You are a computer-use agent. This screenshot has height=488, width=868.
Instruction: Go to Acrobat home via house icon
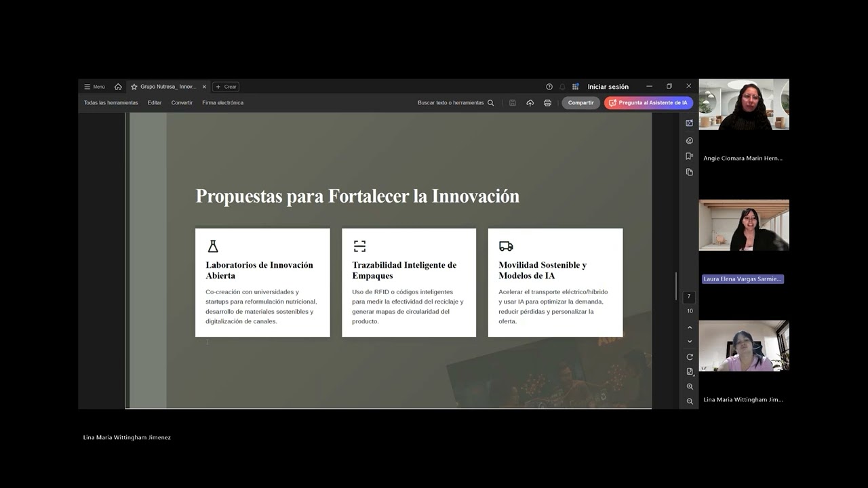(x=118, y=87)
